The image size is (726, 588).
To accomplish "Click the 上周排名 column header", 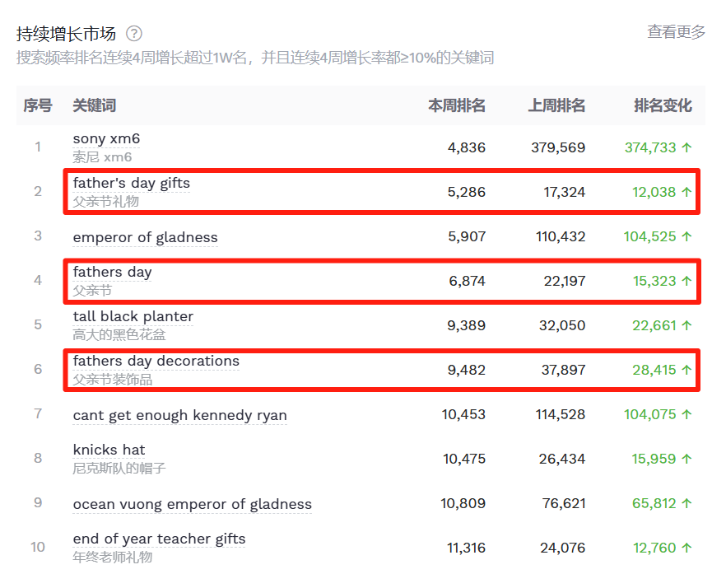I will point(556,105).
